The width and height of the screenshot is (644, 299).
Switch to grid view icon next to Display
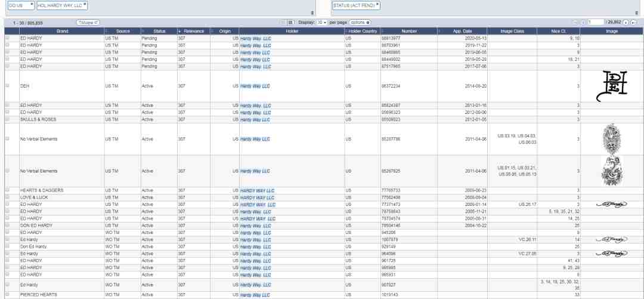tap(290, 23)
